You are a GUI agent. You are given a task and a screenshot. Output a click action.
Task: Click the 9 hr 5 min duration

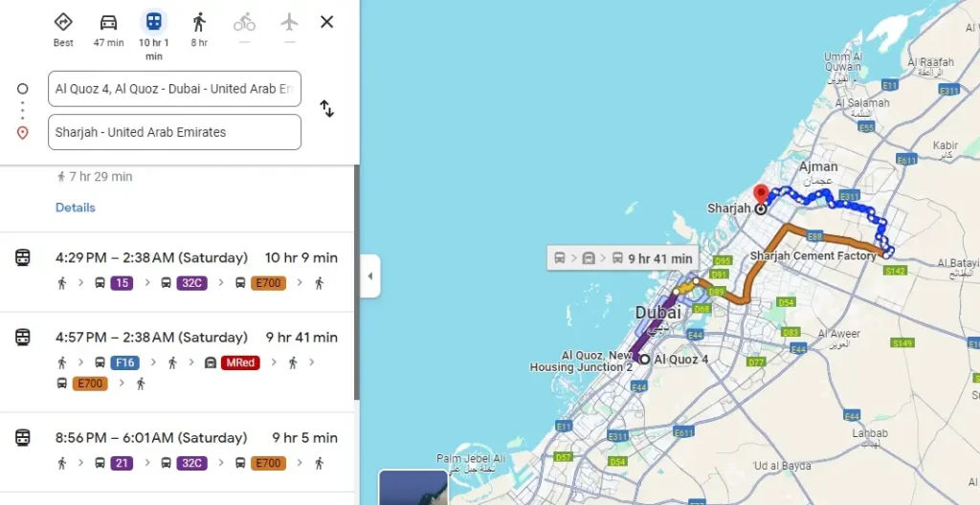coord(305,437)
